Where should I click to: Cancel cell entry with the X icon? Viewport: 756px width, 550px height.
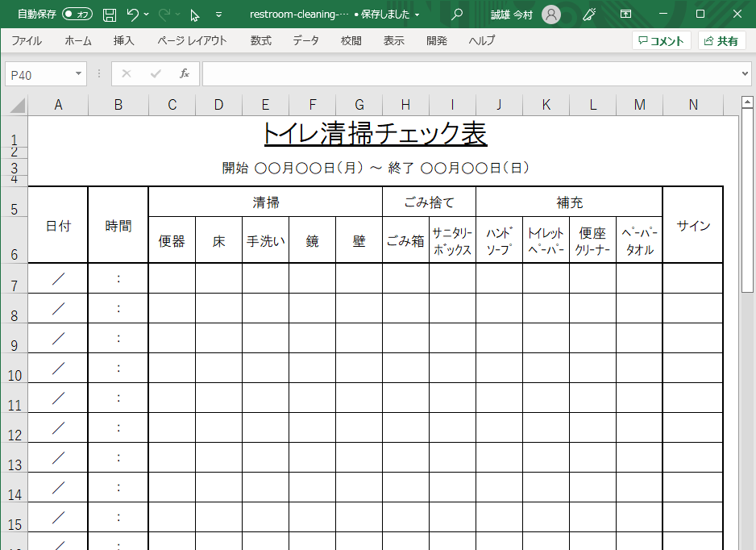pos(125,74)
